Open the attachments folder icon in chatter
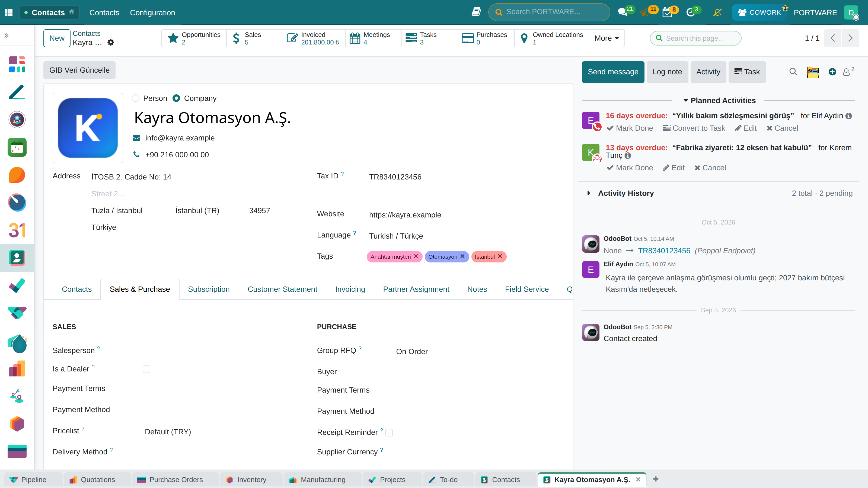This screenshot has height=488, width=868. click(813, 72)
